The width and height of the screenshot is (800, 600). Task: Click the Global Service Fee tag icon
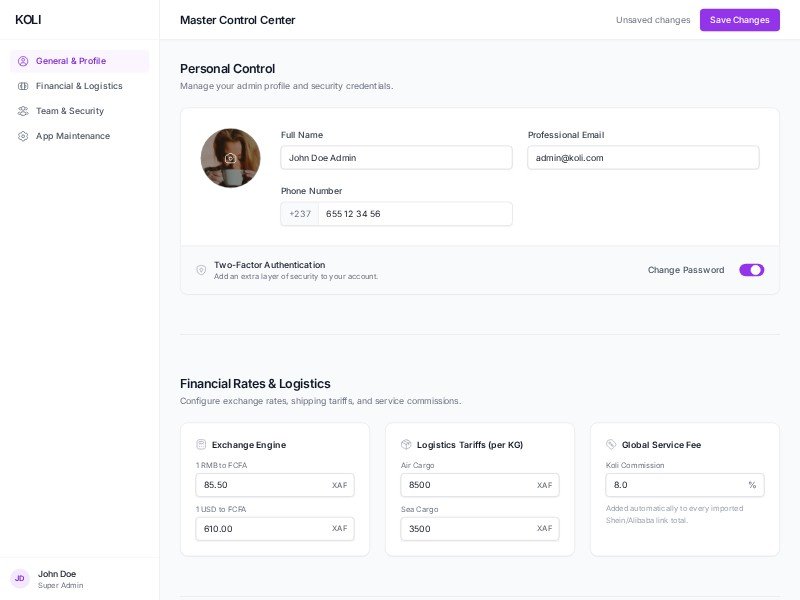click(x=611, y=444)
